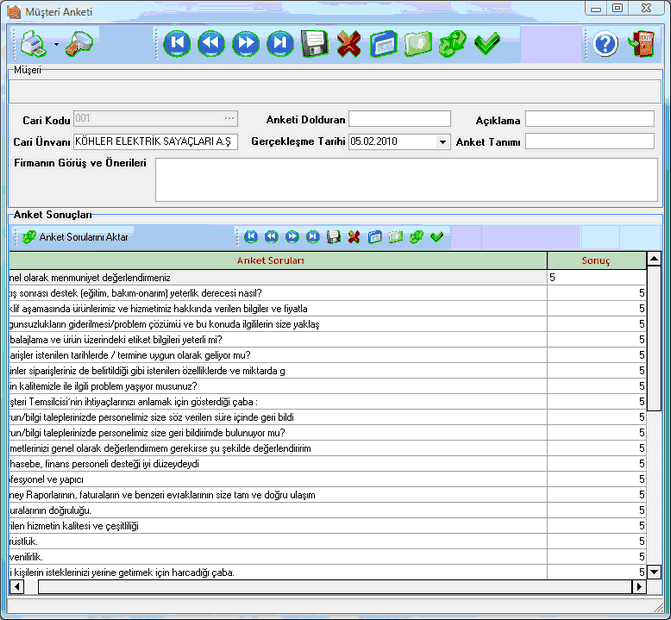This screenshot has width=671, height=620.
Task: Select row 'etiket bilgileri yeterli mi?'
Action: 327,339
